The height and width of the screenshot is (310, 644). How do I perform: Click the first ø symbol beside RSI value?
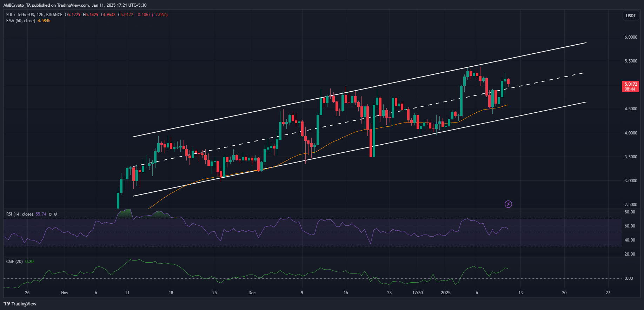click(50, 214)
